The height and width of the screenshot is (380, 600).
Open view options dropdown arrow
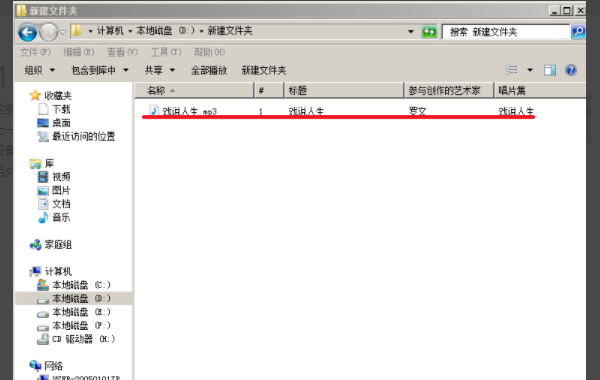530,70
